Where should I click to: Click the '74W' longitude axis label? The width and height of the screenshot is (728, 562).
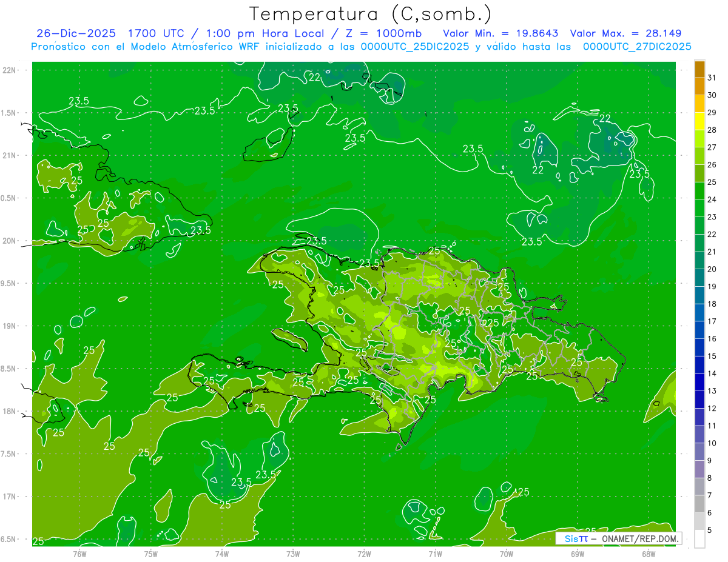pyautogui.click(x=222, y=554)
